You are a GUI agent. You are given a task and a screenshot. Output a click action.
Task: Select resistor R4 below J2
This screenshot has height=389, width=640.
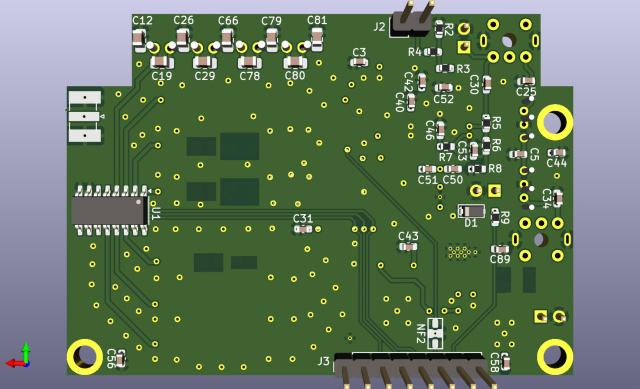433,52
